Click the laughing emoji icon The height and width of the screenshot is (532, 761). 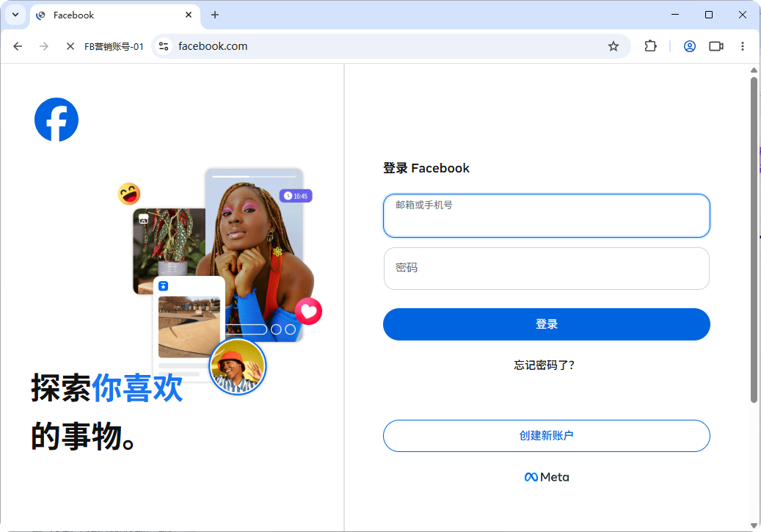point(129,194)
